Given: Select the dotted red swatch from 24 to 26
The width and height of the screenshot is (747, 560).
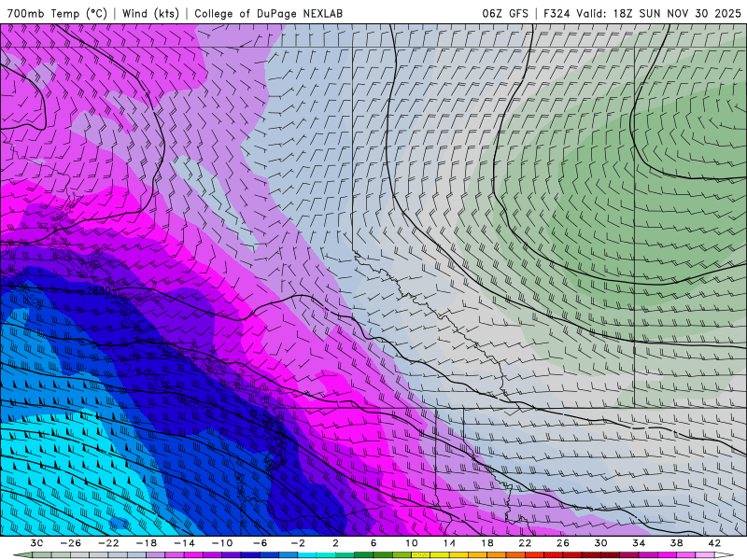Looking at the screenshot, I should pos(553,555).
